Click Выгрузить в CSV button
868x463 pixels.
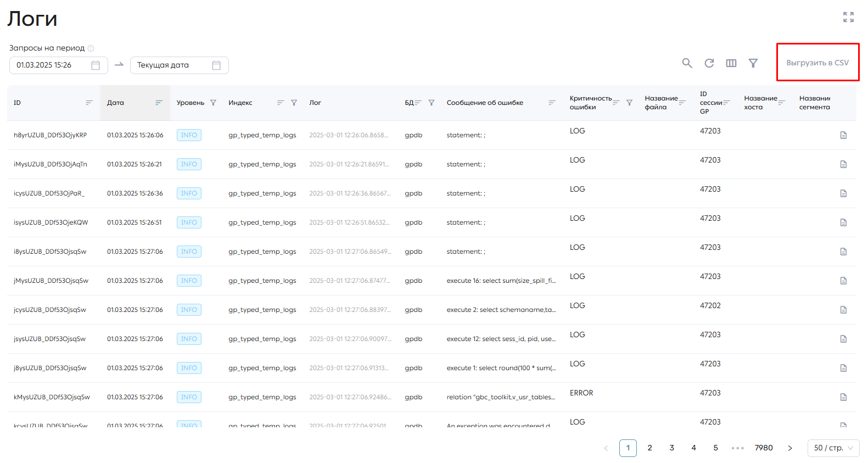tap(817, 63)
